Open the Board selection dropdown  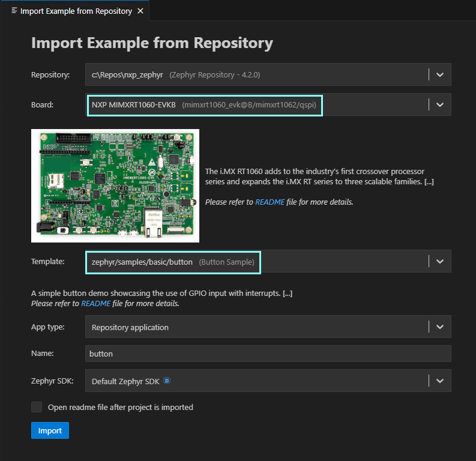click(268, 104)
